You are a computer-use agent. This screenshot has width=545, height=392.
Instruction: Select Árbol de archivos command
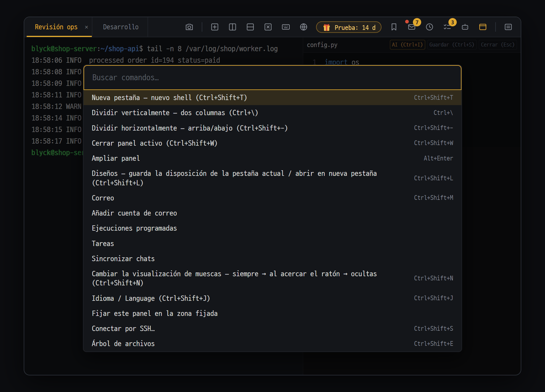272,343
